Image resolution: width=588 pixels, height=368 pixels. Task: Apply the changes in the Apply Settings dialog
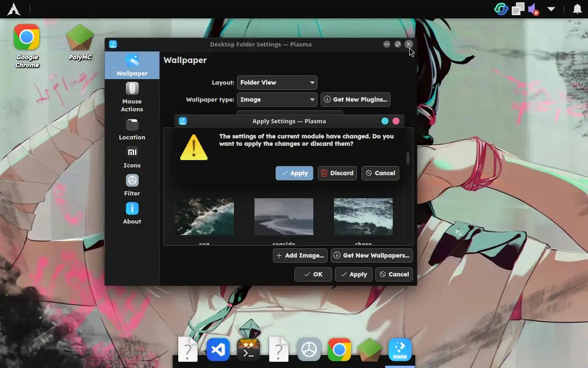[x=294, y=173]
